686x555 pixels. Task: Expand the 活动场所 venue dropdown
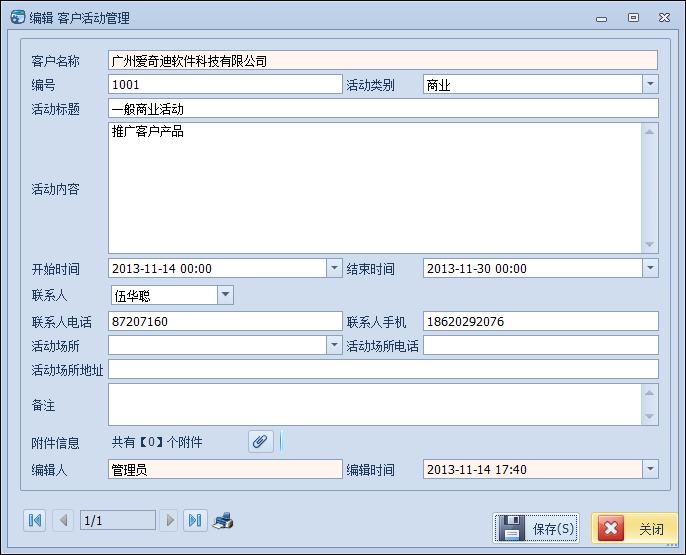(x=334, y=345)
